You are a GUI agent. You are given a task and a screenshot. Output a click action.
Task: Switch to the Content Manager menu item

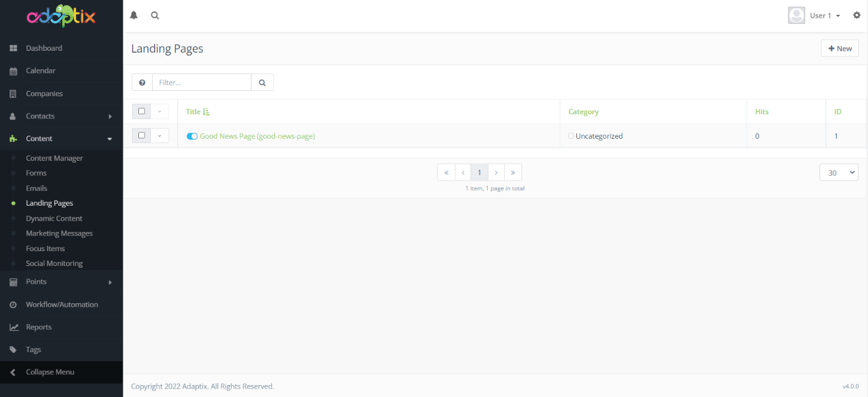tap(54, 158)
